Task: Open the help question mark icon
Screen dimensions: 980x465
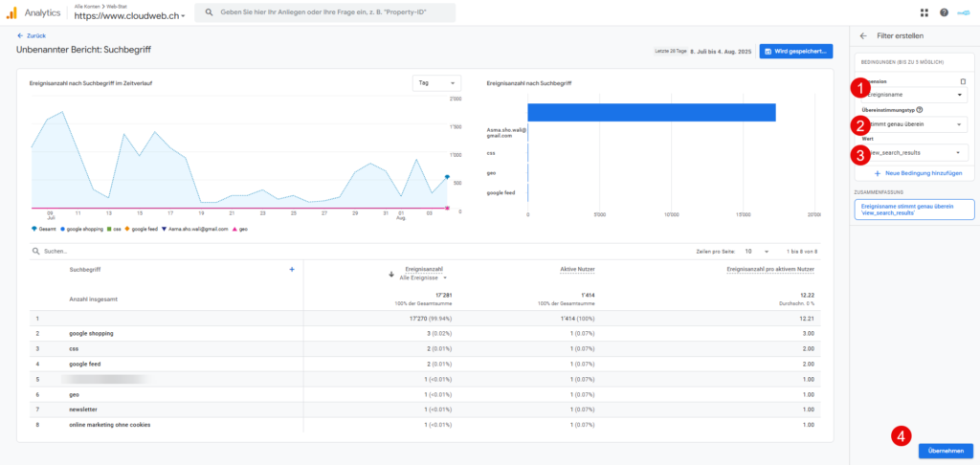Action: 944,12
